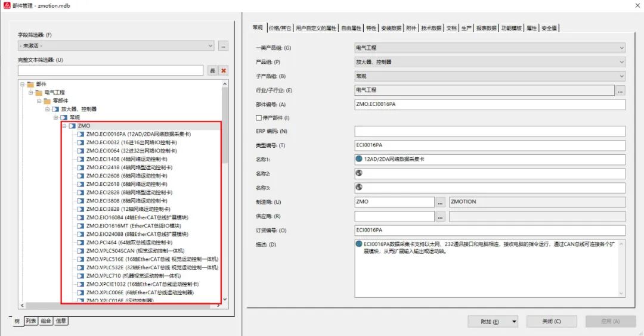Click the 应用 (A) button
Viewport: 644px width, 336px height.
coord(611,321)
